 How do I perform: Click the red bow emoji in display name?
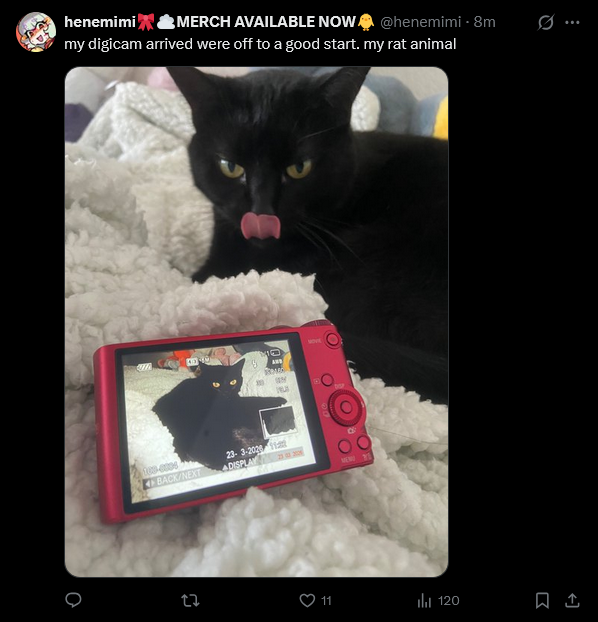tap(146, 22)
